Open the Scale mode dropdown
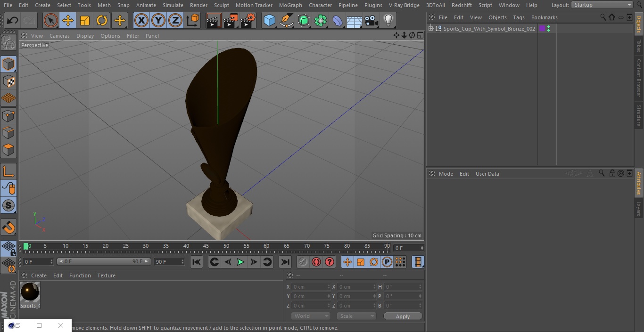644x332 pixels. tap(356, 316)
